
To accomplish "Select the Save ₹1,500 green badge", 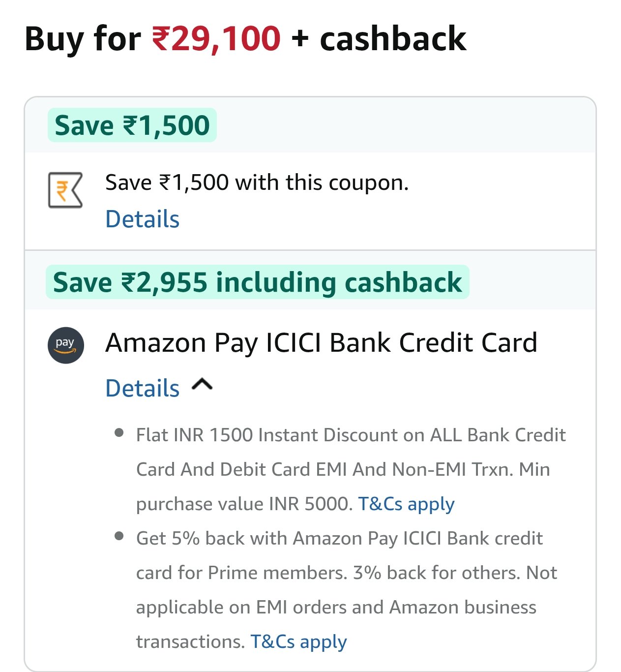I will (x=132, y=125).
